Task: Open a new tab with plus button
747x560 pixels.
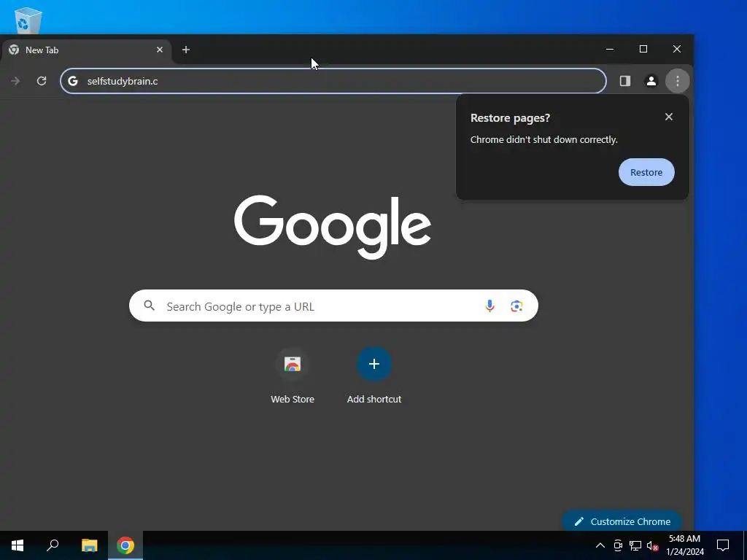Action: coord(186,50)
